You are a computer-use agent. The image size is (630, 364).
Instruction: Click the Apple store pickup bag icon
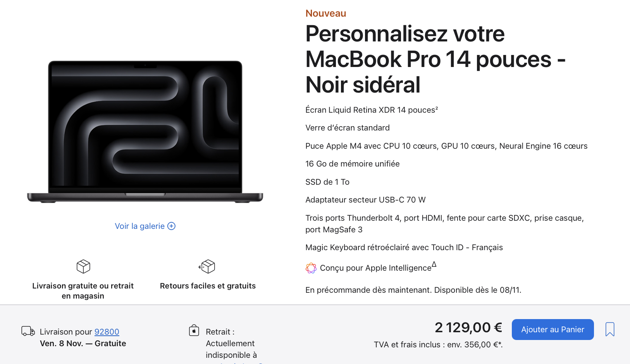194,330
